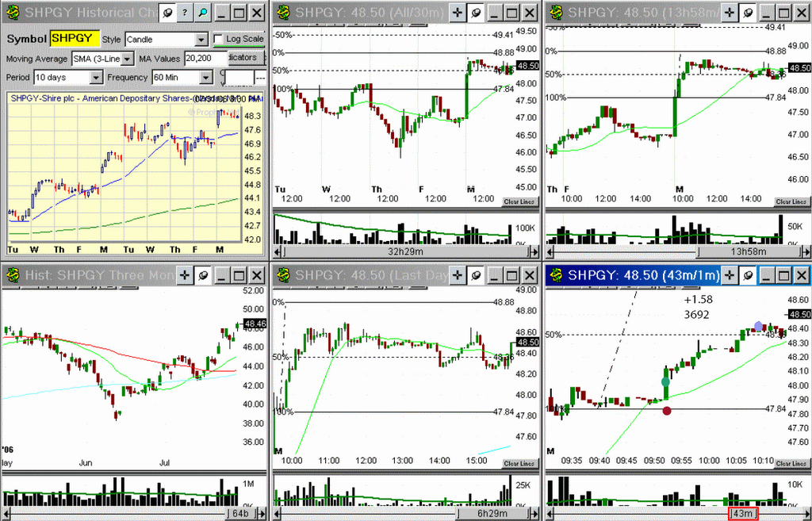Click the 47.84 level label in Last Day chart

tap(503, 412)
